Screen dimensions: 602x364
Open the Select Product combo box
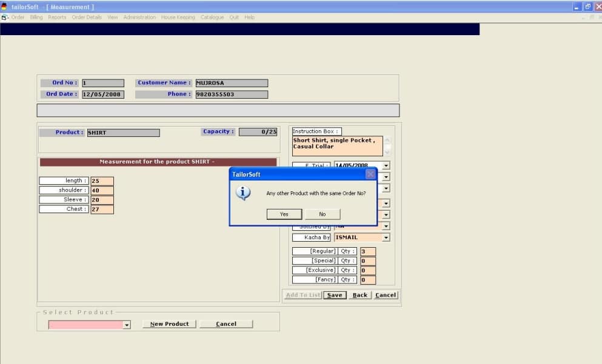(127, 325)
